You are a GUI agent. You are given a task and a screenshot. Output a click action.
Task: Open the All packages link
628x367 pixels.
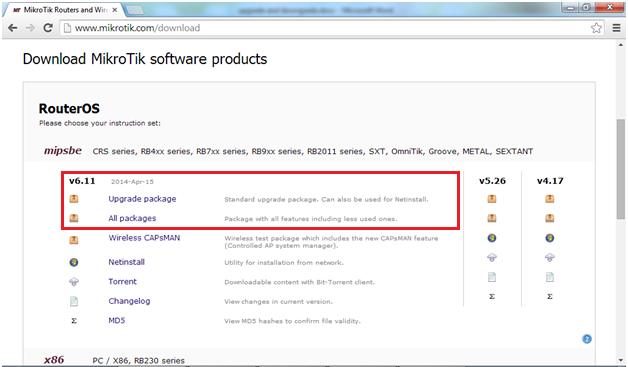[132, 218]
